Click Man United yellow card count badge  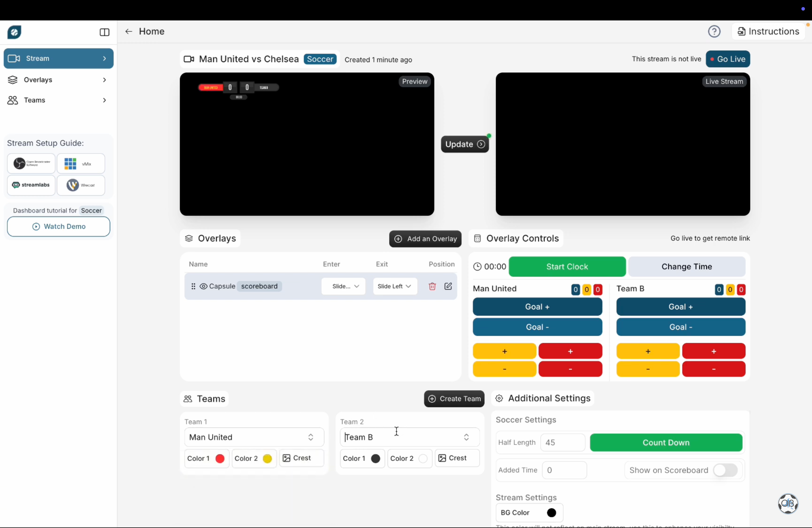(x=586, y=290)
